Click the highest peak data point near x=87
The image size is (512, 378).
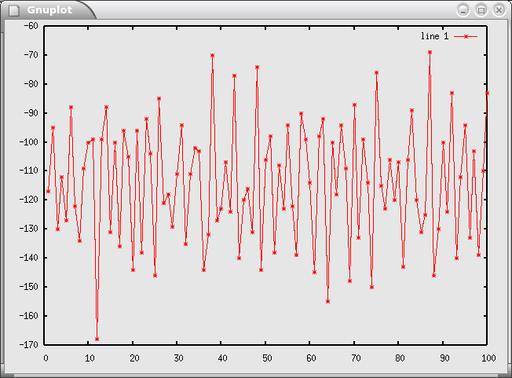[x=430, y=52]
